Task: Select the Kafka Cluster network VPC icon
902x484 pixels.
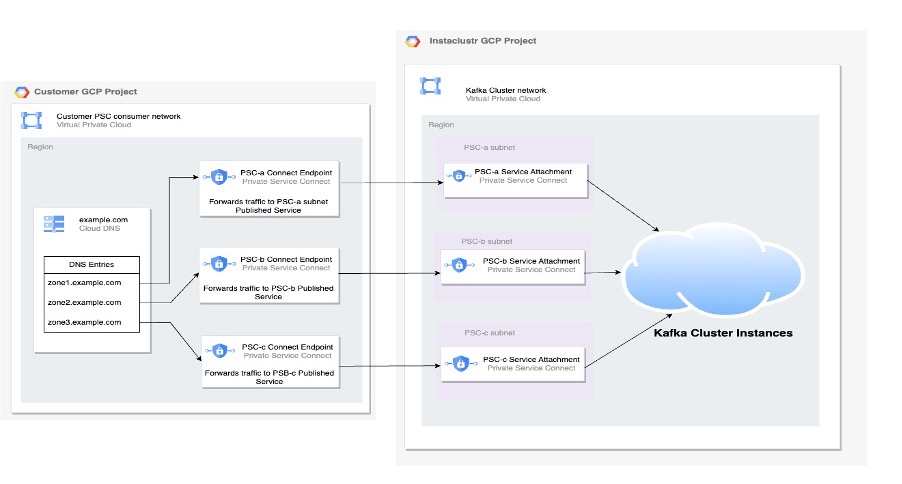Action: click(430, 87)
